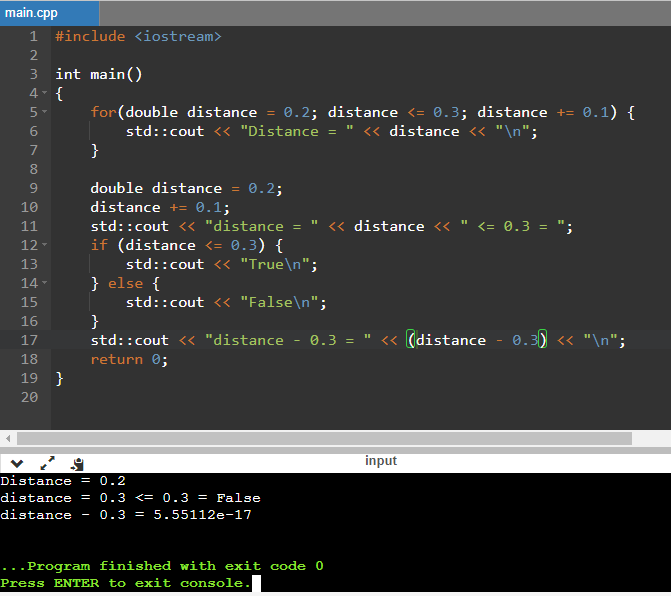Click line number 9 in the gutter
Viewport: 671px width, 596px height.
33,188
